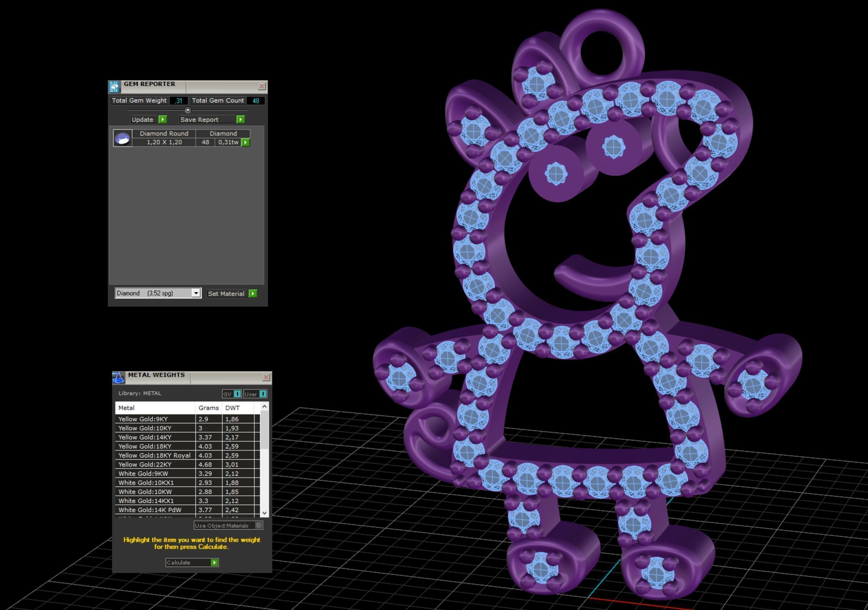The height and width of the screenshot is (610, 868).
Task: Close the Metal Weights panel
Action: 266,377
